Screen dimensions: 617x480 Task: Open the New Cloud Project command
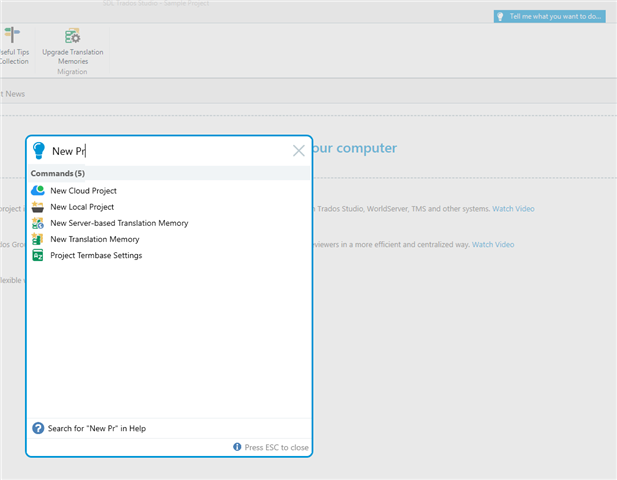click(83, 191)
